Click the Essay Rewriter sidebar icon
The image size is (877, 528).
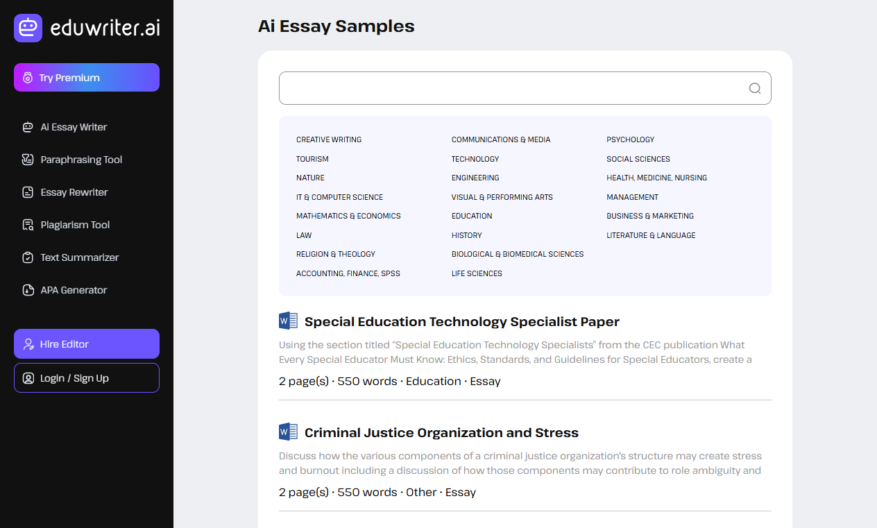27,192
